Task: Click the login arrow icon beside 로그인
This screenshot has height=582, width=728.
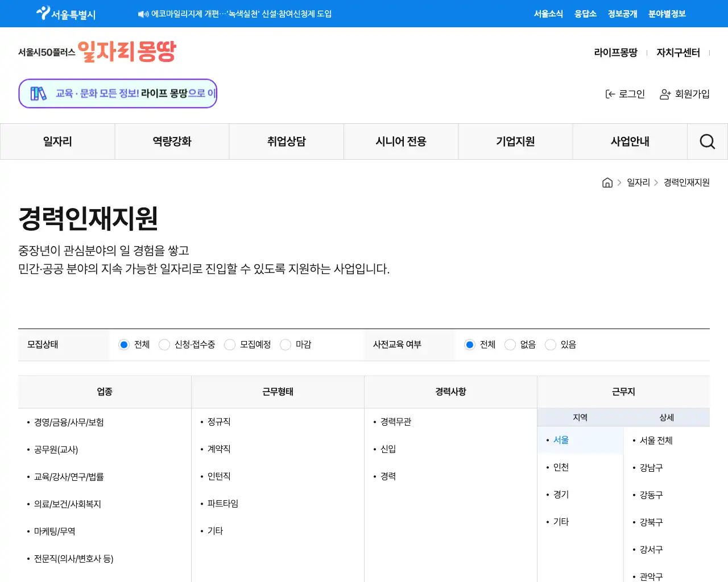Action: [x=609, y=94]
